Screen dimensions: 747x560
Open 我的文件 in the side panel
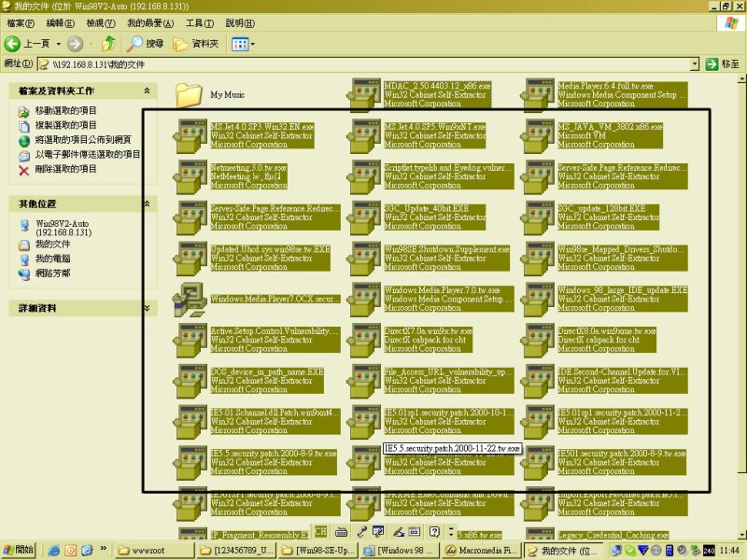(x=52, y=245)
